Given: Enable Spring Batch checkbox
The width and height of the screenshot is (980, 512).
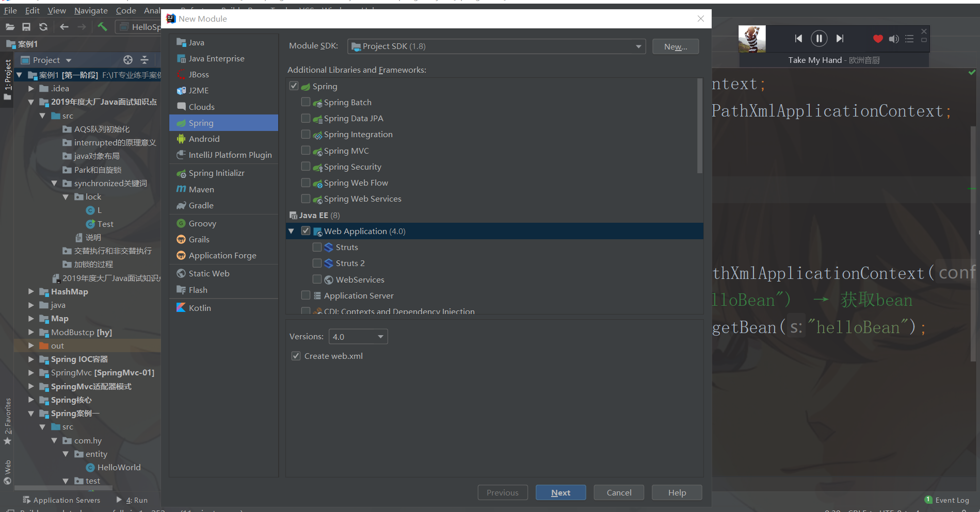Looking at the screenshot, I should 306,102.
